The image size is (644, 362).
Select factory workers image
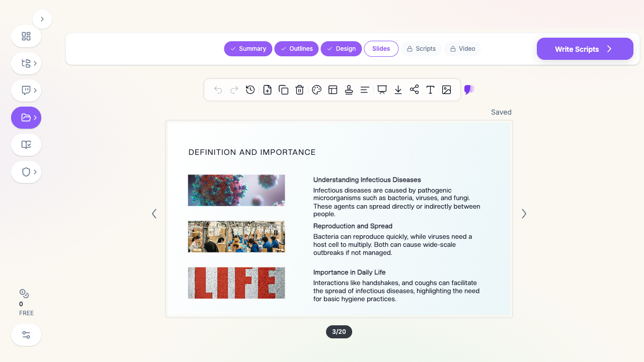[236, 236]
